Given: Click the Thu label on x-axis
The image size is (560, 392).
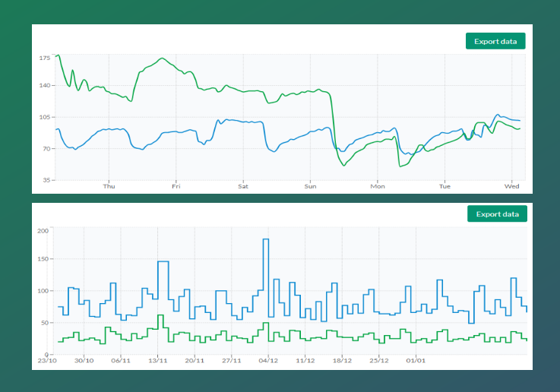Looking at the screenshot, I should tap(109, 186).
